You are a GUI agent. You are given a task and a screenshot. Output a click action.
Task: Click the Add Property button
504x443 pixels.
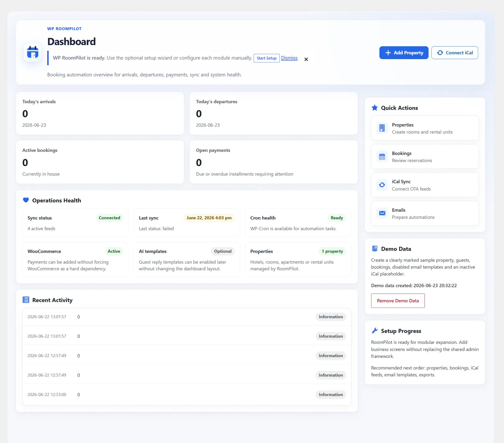404,53
